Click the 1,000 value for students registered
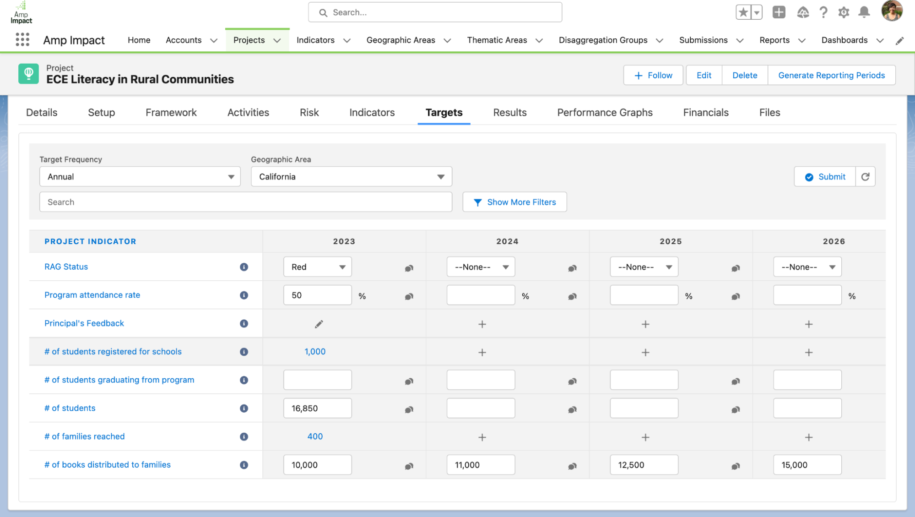The height and width of the screenshot is (517, 915). (x=315, y=352)
